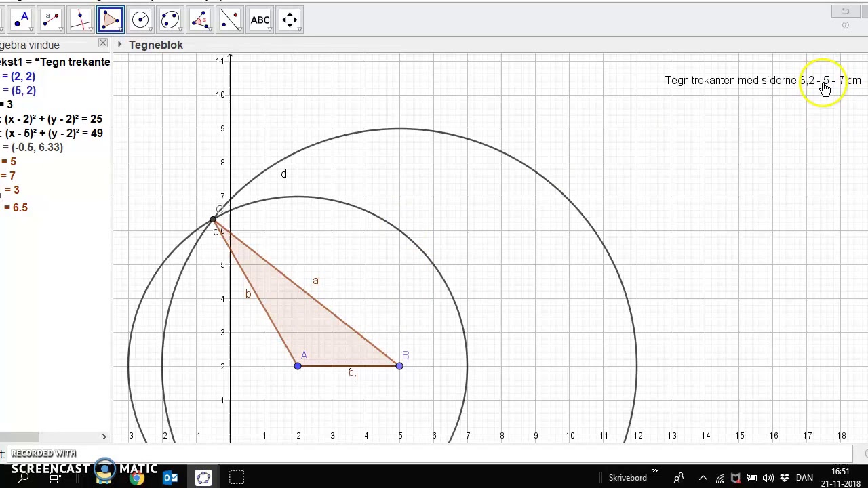
Task: Click the 'Algebra vindue' panel title
Action: (x=30, y=45)
